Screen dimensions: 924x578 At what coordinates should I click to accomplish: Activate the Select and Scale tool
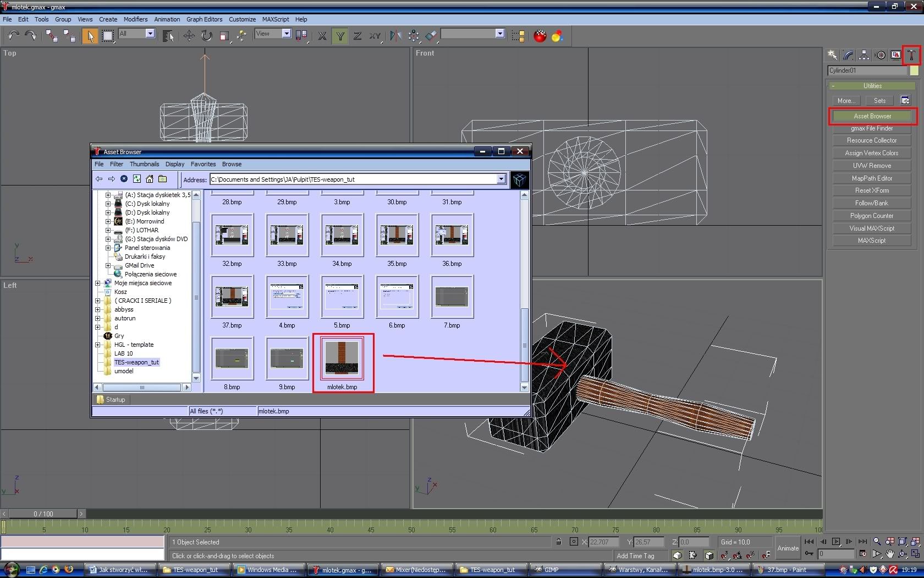(224, 36)
